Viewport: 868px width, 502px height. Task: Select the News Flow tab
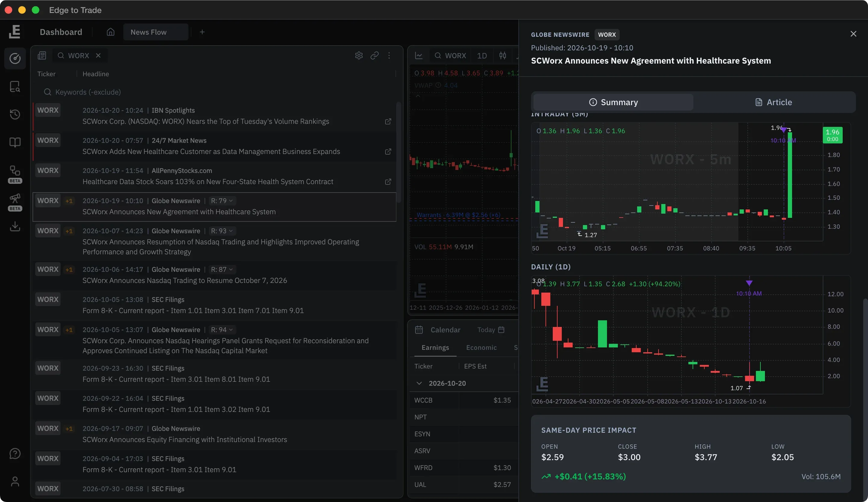(155, 32)
